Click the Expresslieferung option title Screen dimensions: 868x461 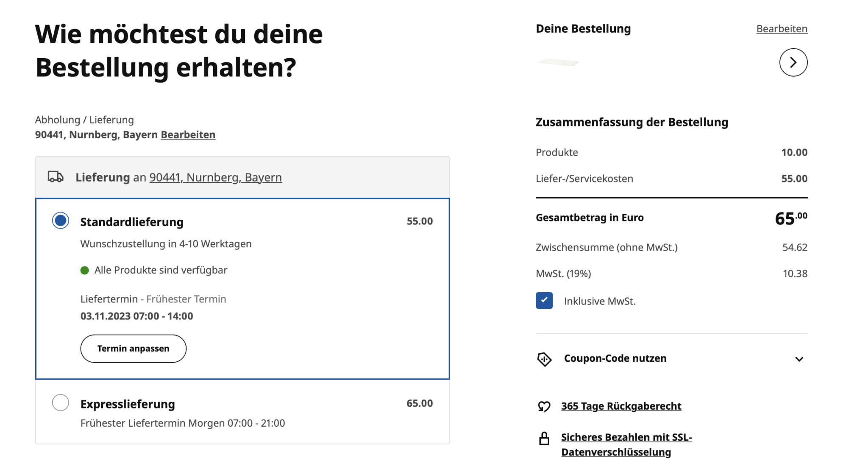128,404
